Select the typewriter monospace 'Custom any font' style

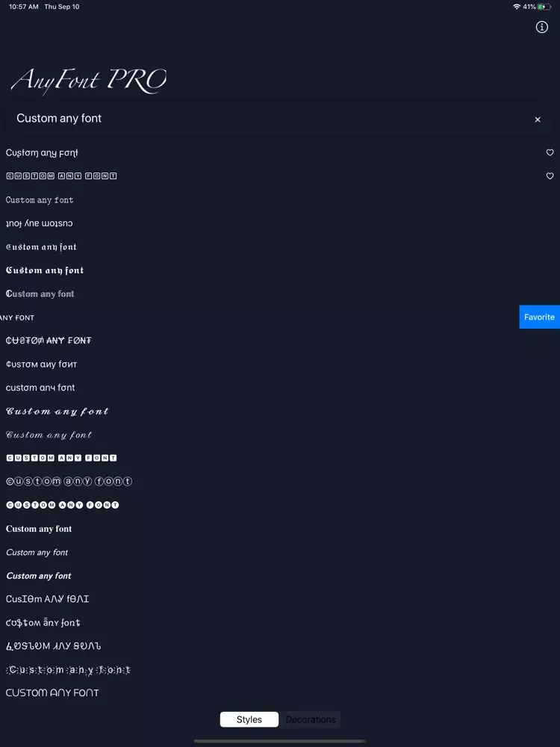[40, 200]
